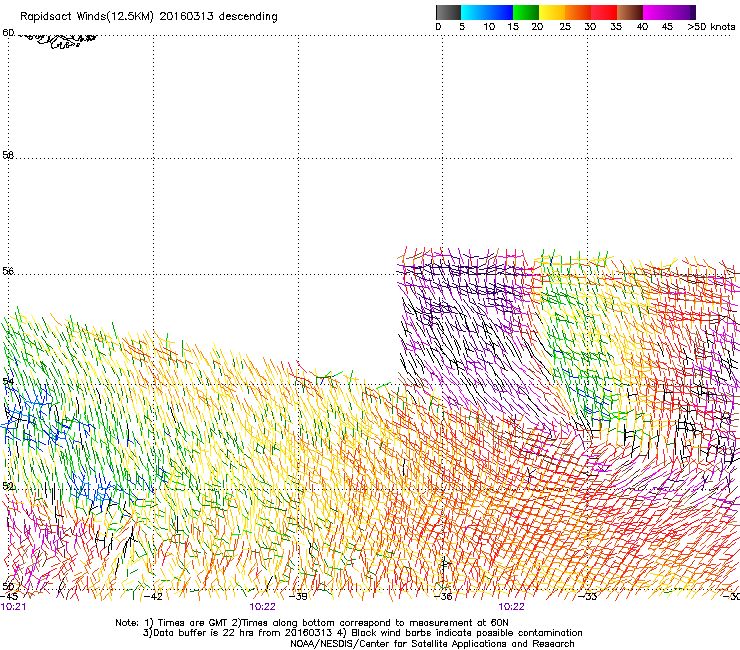Click the '10:22' time label beside -39

click(262, 607)
